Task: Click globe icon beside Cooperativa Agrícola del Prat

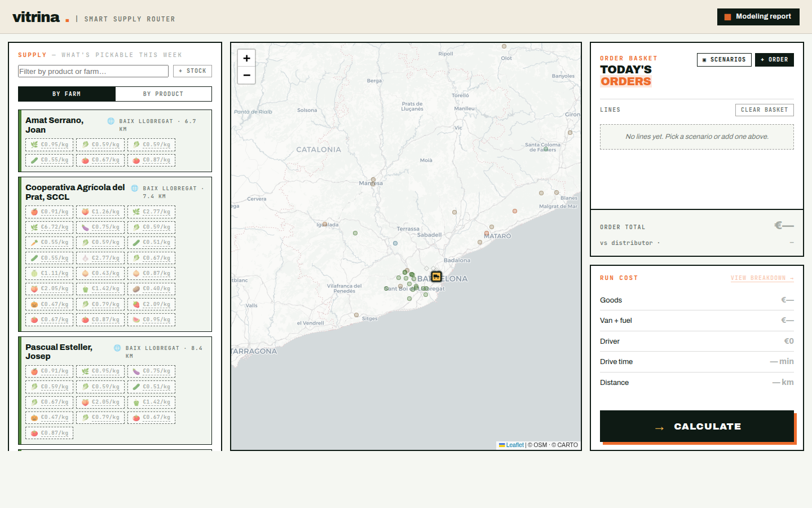Action: (x=135, y=188)
